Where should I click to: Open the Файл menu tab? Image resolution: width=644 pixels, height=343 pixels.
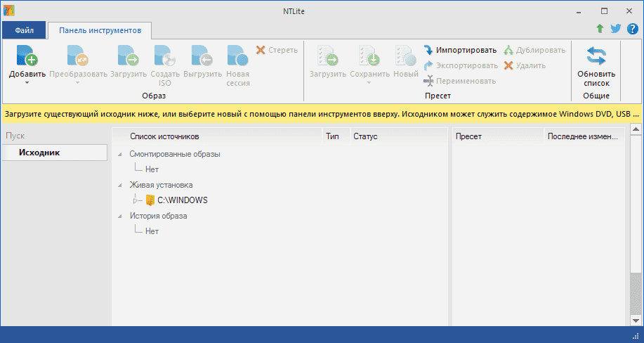[24, 30]
